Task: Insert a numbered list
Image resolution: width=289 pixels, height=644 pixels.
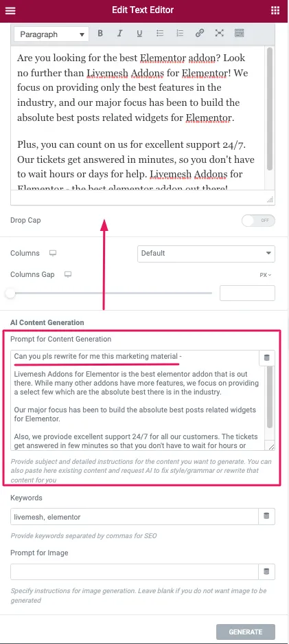Action: click(x=180, y=34)
